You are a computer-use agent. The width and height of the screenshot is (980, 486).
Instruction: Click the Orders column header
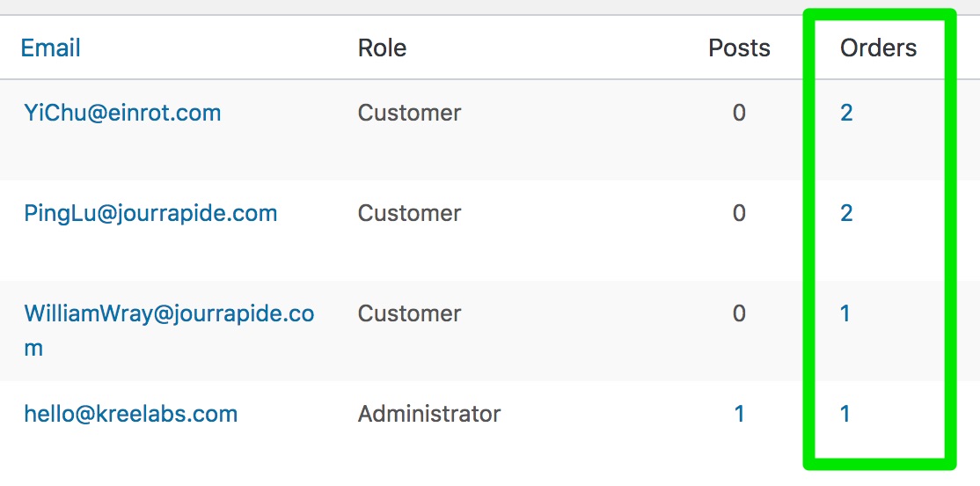[878, 48]
